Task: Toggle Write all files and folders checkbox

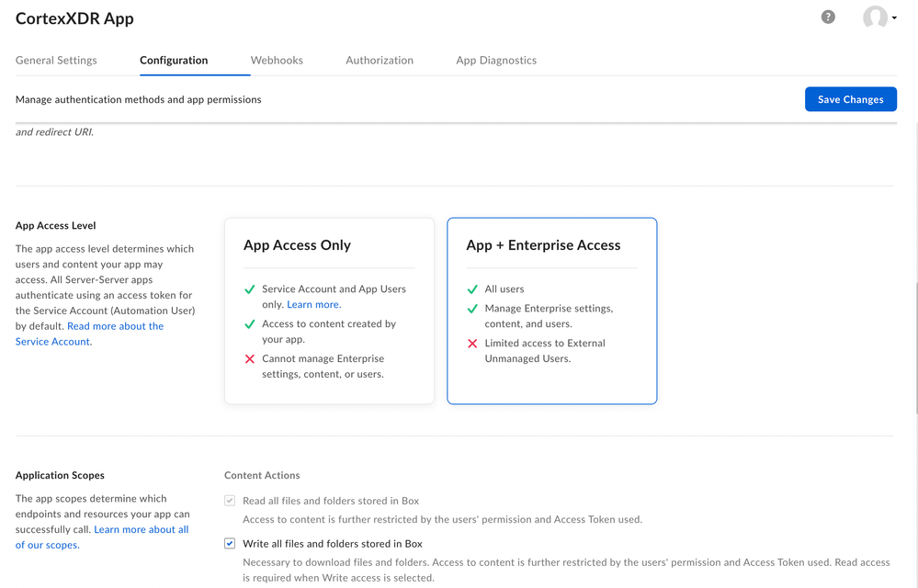Action: point(230,544)
